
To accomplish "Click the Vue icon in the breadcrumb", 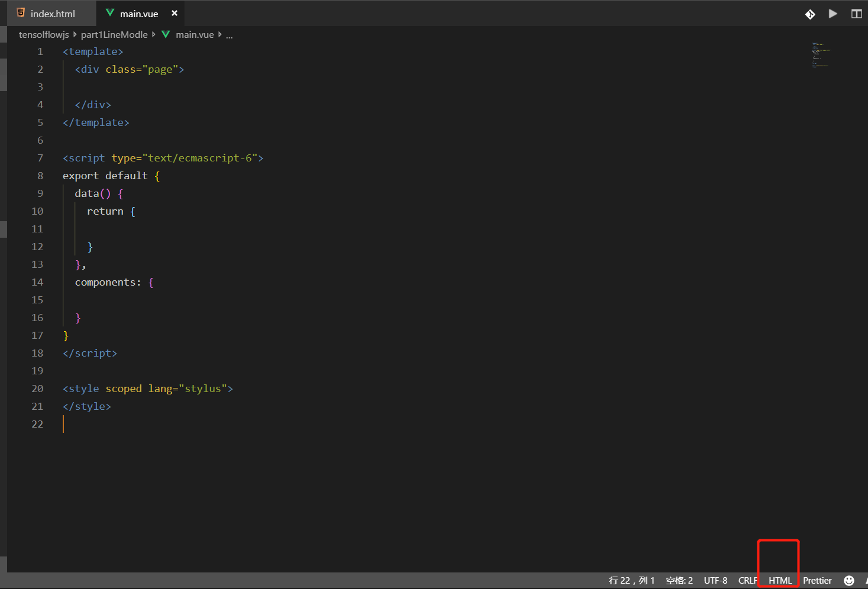I will (166, 34).
